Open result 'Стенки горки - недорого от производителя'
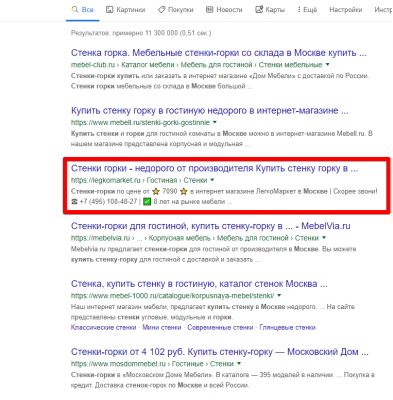Screen dimensions: 393x400 pyautogui.click(x=214, y=168)
